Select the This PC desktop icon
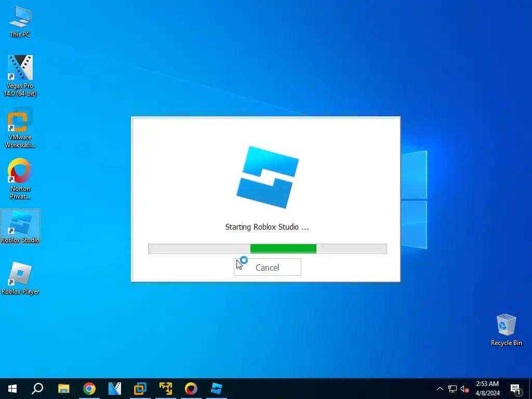Screen dimensions: 532x399 (x=20, y=21)
